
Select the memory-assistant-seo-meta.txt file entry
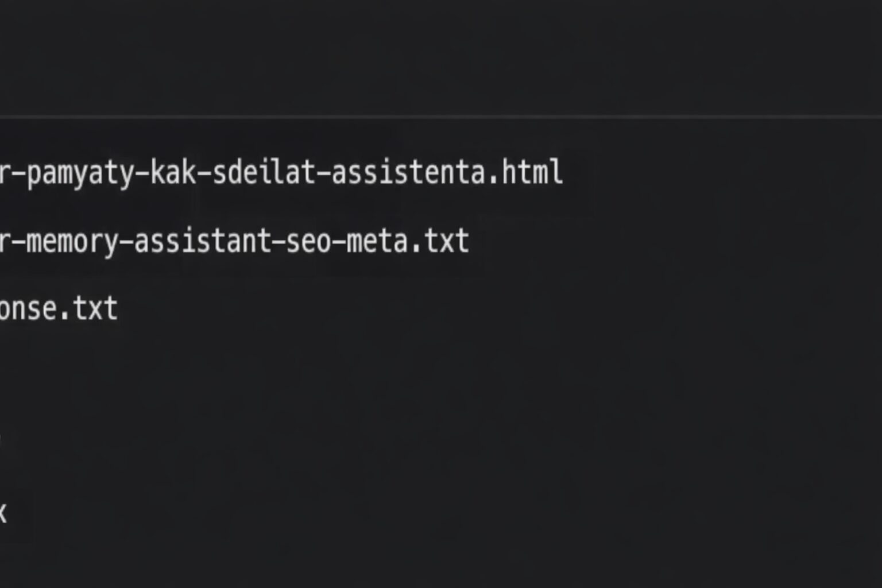234,241
